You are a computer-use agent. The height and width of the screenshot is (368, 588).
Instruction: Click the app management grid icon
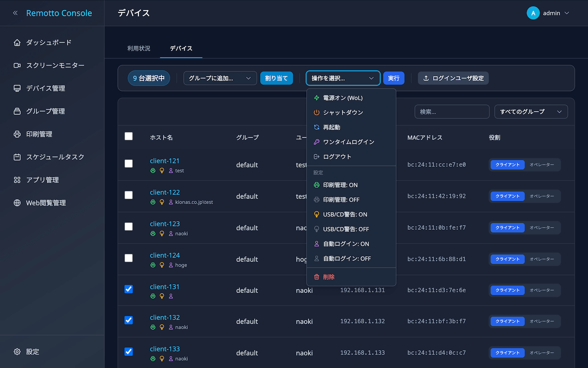pos(17,180)
